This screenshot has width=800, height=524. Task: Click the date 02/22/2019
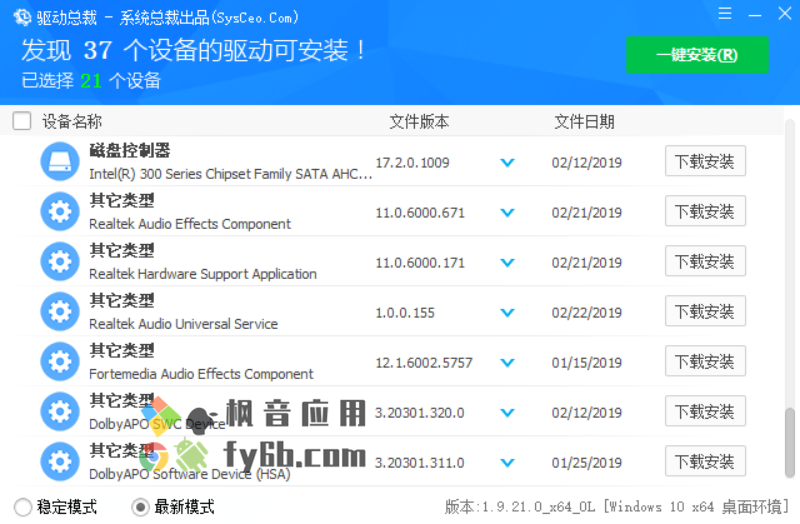(587, 313)
